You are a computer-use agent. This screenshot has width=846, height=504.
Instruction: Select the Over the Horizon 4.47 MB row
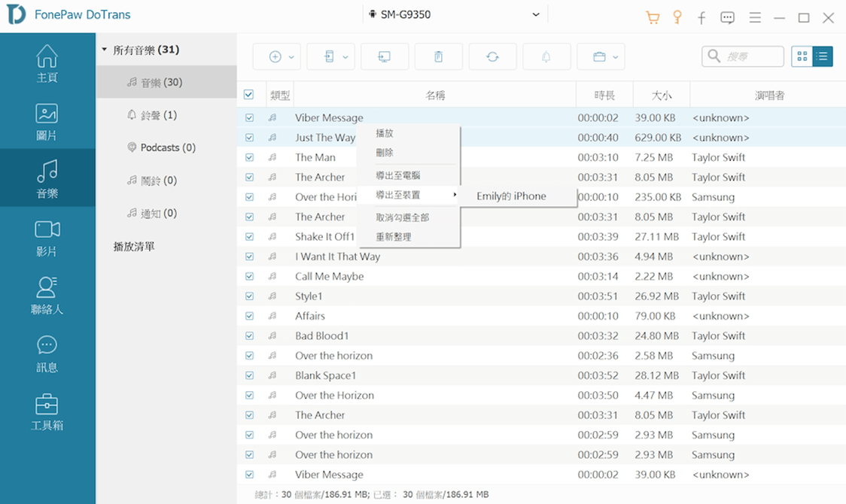click(541, 395)
